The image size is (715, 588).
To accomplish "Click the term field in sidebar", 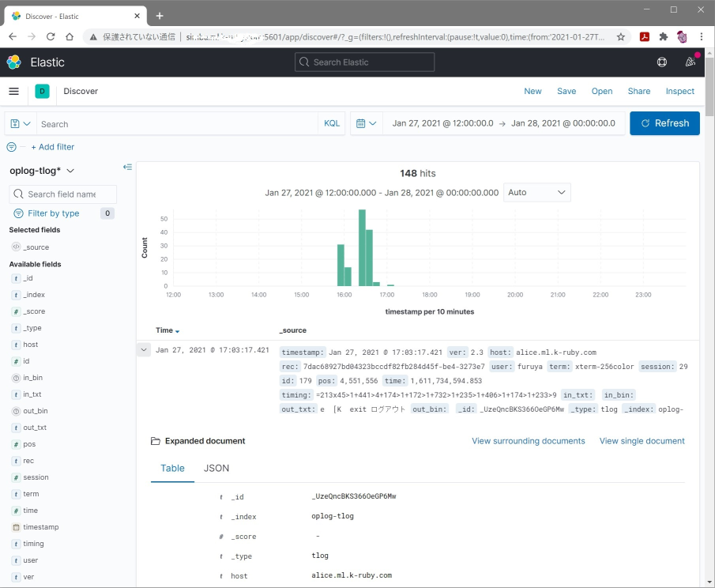I will pos(31,494).
